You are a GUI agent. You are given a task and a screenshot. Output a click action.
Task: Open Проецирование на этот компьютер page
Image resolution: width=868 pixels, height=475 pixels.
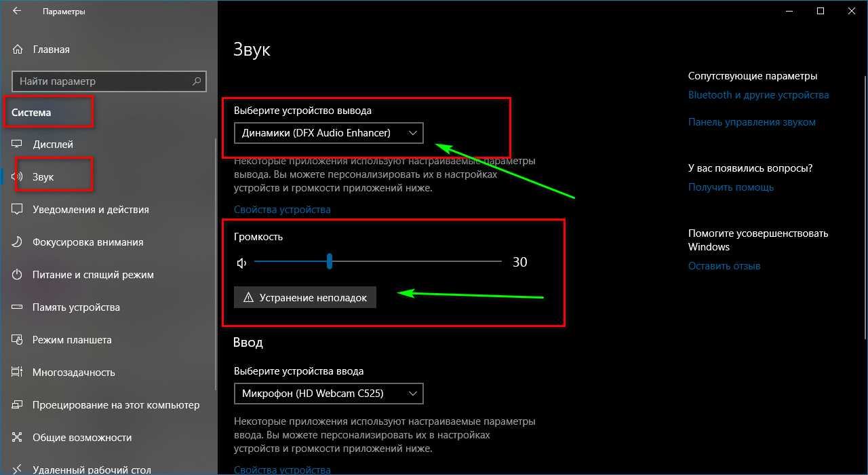(116, 405)
